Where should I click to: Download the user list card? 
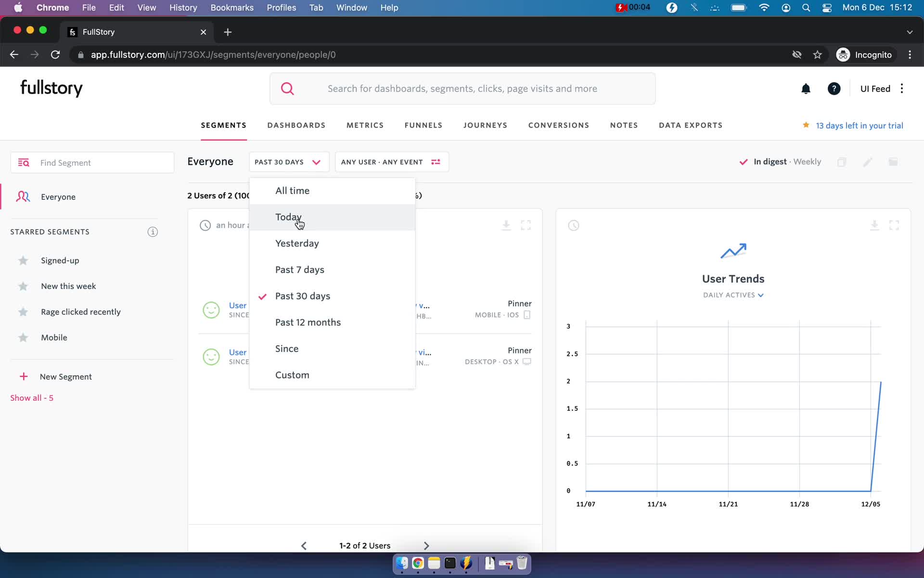506,225
